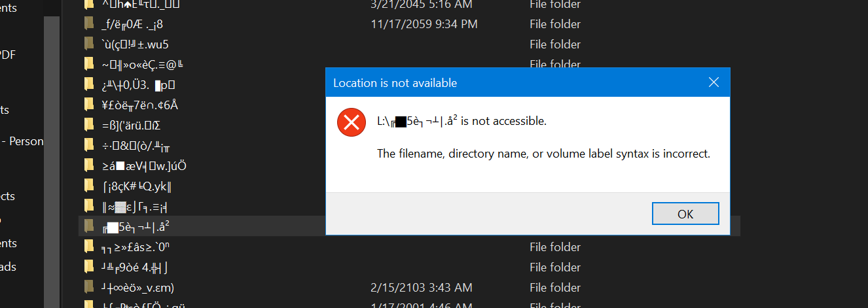Screen dimensions: 868x308
Task: Click the red error X icon
Action: click(352, 122)
